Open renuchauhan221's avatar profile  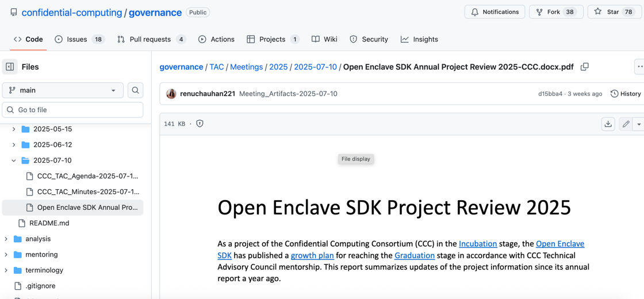[x=171, y=94]
